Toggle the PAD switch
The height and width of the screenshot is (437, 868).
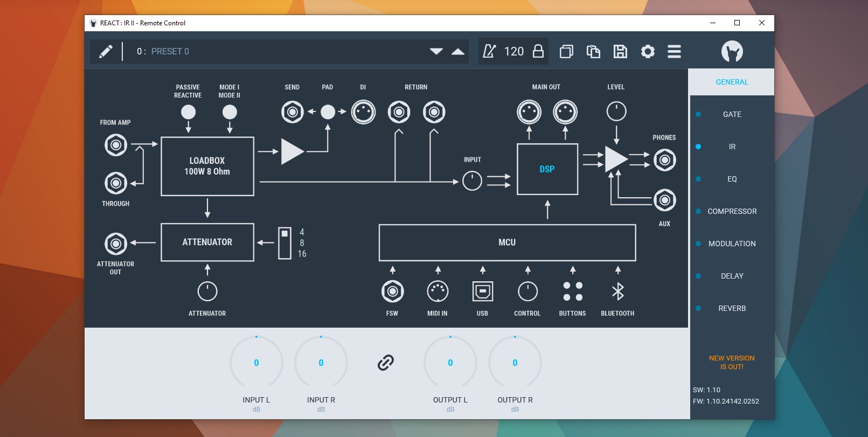coord(328,112)
